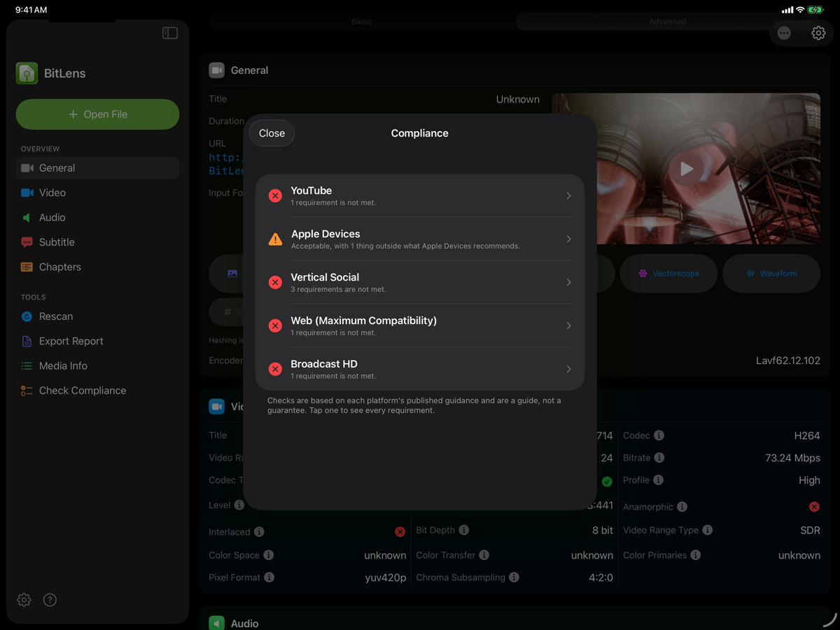The width and height of the screenshot is (840, 630).
Task: Show info for Video Range Type
Action: 708,530
